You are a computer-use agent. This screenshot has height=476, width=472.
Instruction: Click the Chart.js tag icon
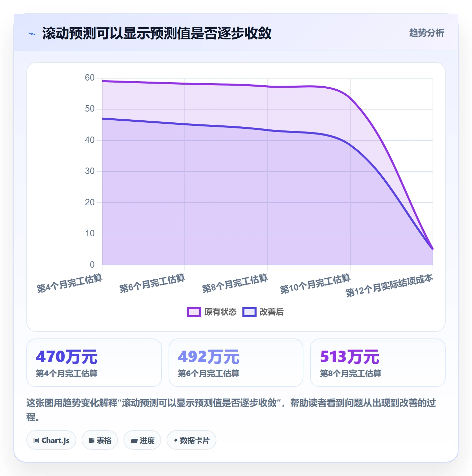pyautogui.click(x=36, y=441)
